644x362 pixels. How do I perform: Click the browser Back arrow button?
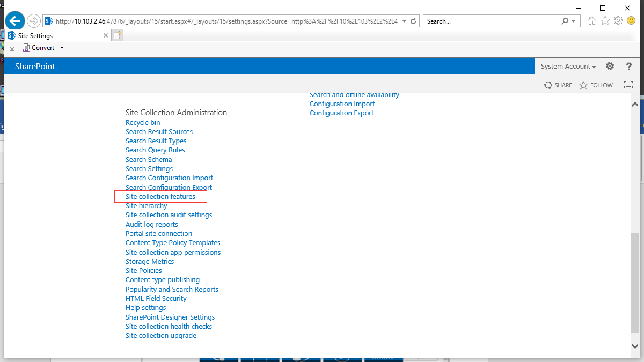15,21
